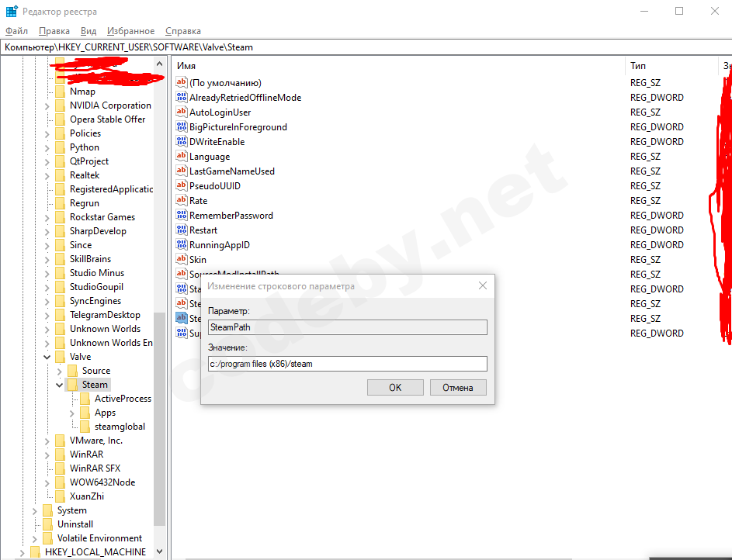Click the NVIDIA Corporation folder icon
The width and height of the screenshot is (732, 560).
(x=60, y=105)
